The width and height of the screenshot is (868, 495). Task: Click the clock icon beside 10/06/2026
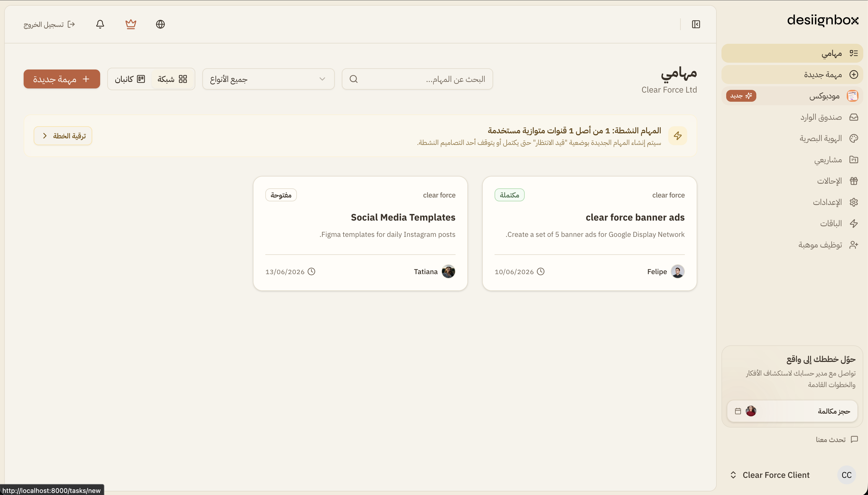pyautogui.click(x=541, y=271)
